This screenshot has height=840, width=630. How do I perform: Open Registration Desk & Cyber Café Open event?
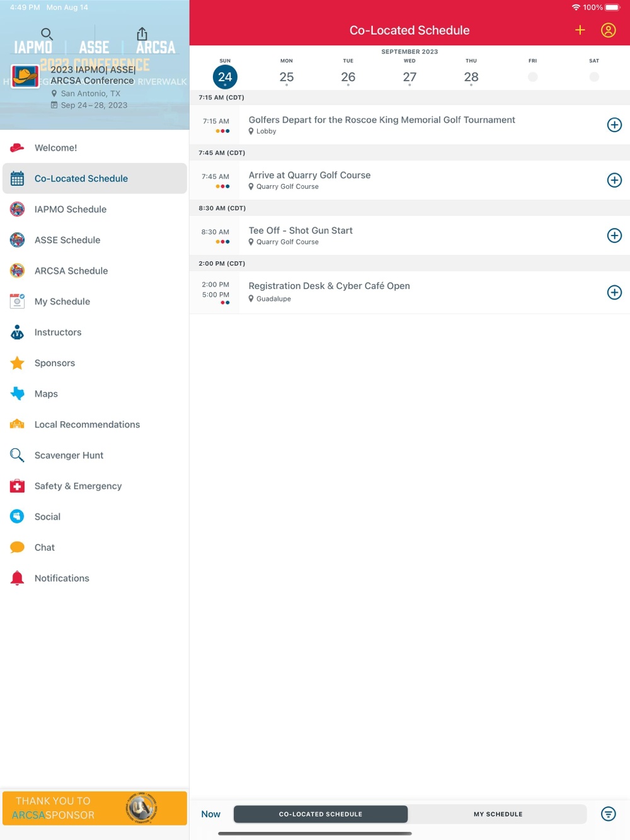point(409,292)
